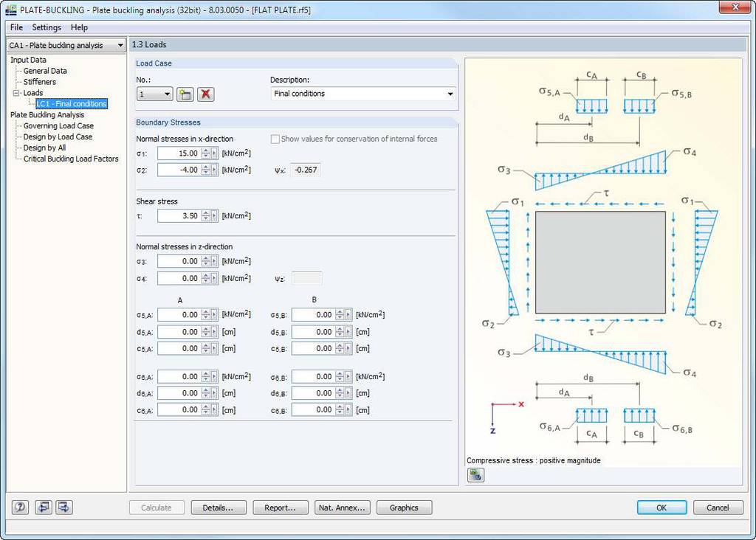Select Design by All tree item

point(44,148)
